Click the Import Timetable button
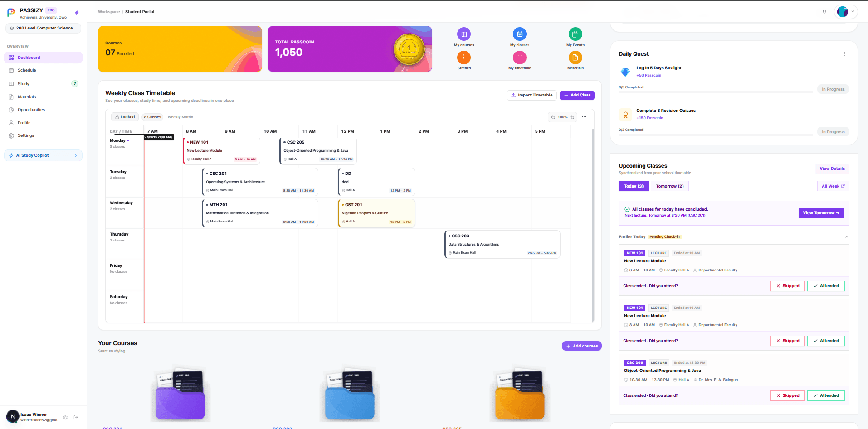Screen dimensions: 868x429 pyautogui.click(x=532, y=95)
